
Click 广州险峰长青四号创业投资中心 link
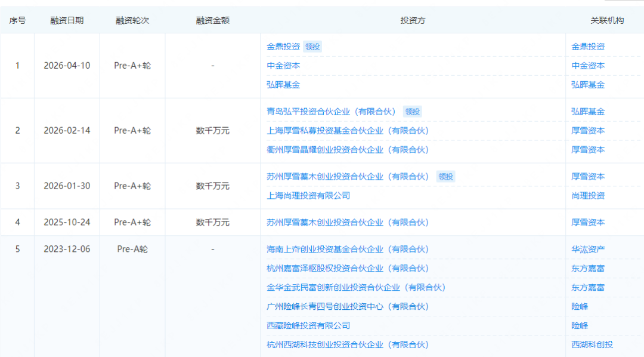tap(348, 307)
